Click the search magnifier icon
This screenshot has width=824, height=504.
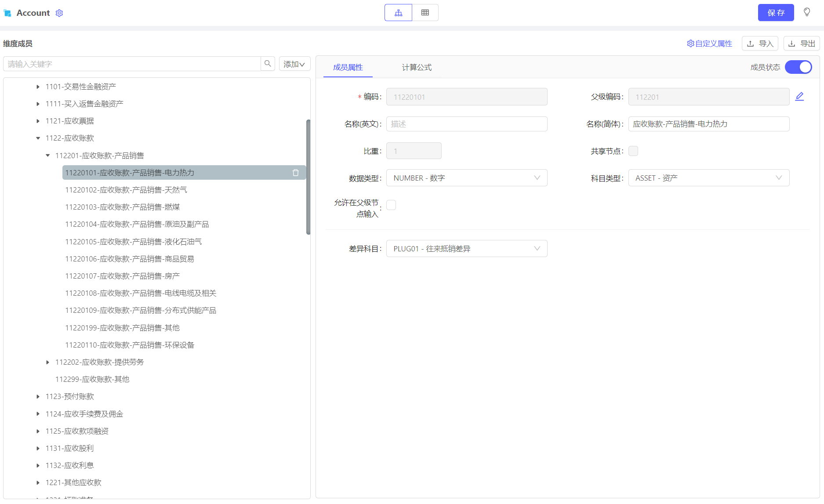pyautogui.click(x=268, y=64)
